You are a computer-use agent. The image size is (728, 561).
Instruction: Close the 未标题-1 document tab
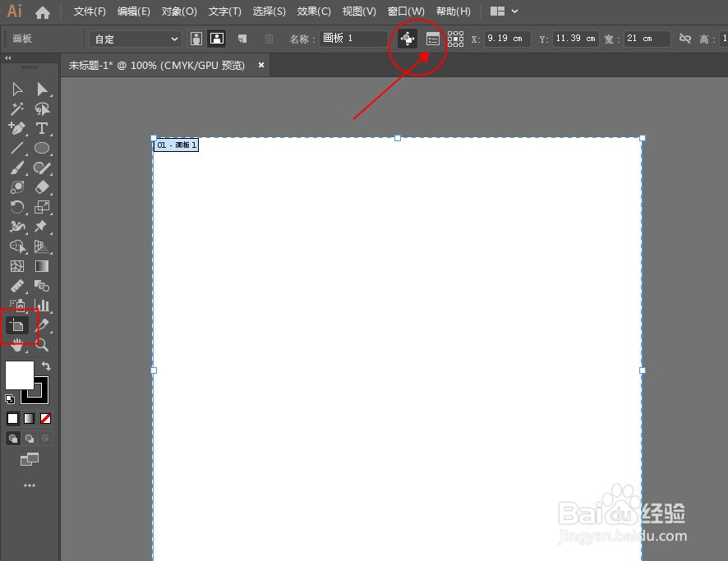coord(261,65)
